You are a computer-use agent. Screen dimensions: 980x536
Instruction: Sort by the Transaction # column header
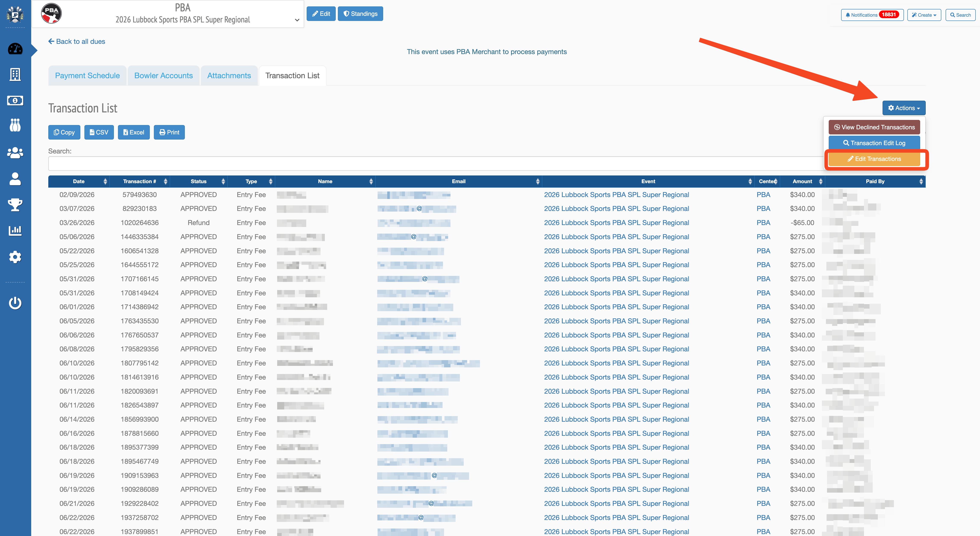tap(140, 181)
